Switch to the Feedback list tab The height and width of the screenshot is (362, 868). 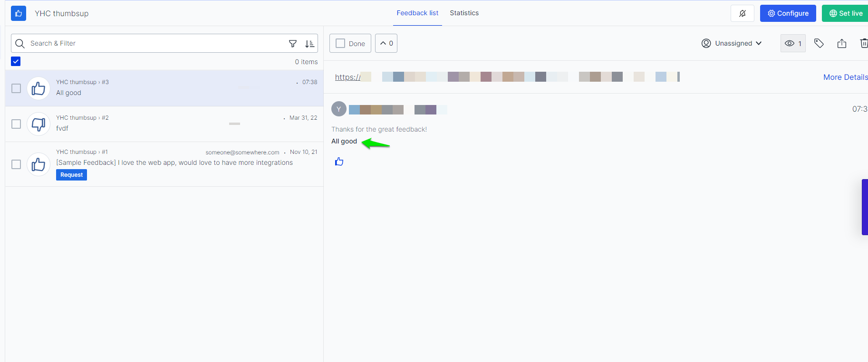pos(417,13)
